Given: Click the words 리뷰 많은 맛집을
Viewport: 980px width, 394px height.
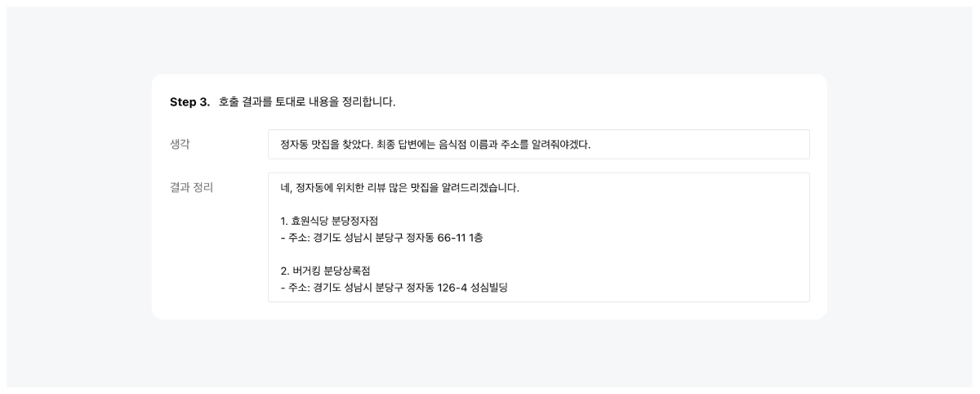Looking at the screenshot, I should coord(406,187).
